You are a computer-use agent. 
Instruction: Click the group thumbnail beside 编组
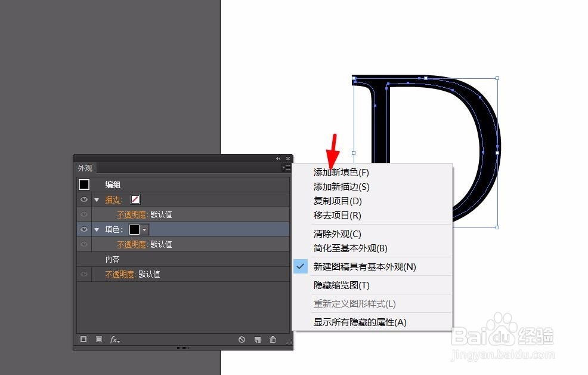click(84, 184)
